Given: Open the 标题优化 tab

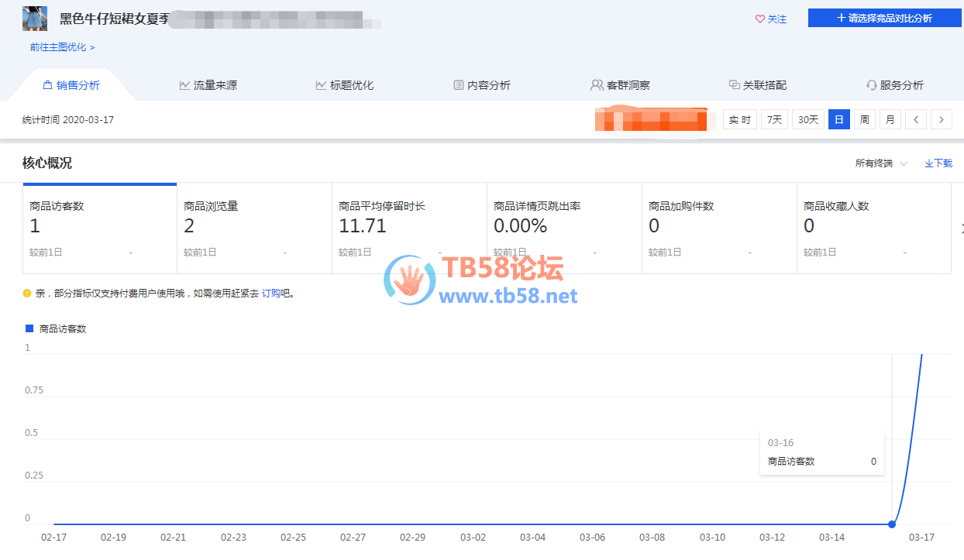Looking at the screenshot, I should pos(344,85).
